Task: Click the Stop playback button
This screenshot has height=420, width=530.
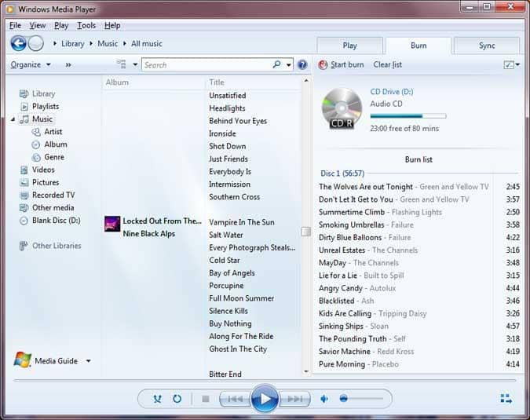Action: [206, 399]
